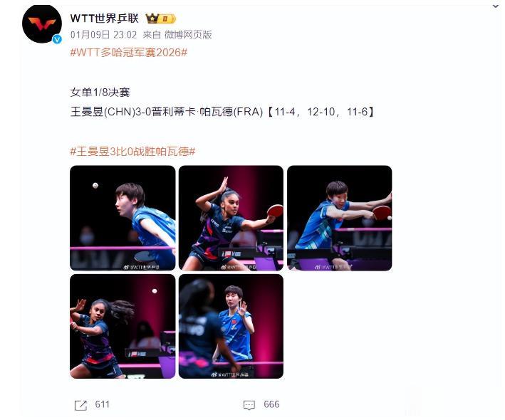Viewport: 505px width, 420px height.
Task: Click the match score text line
Action: coord(222,112)
